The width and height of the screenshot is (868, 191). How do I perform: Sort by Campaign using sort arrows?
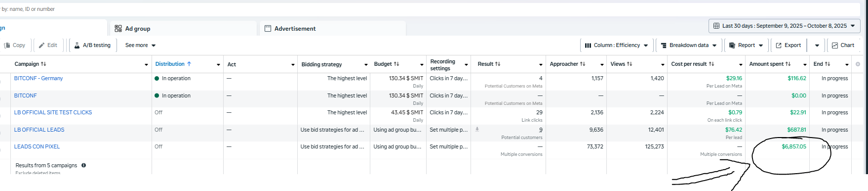pos(43,64)
